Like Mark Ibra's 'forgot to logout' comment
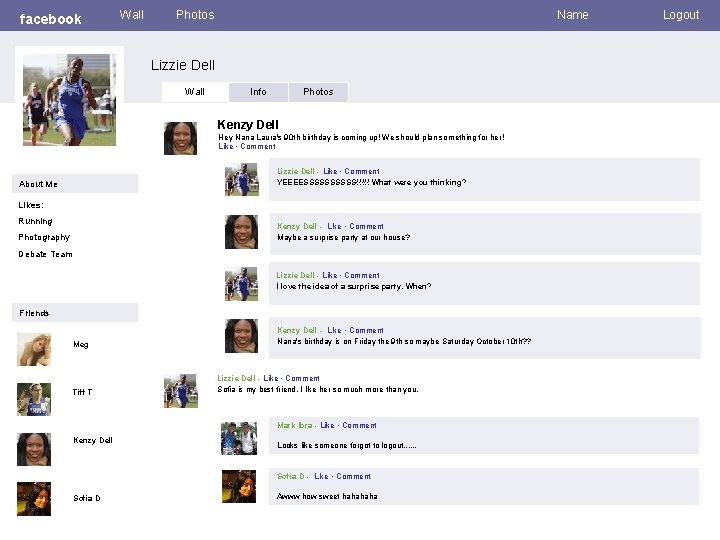Image resolution: width=720 pixels, height=540 pixels. coord(327,426)
